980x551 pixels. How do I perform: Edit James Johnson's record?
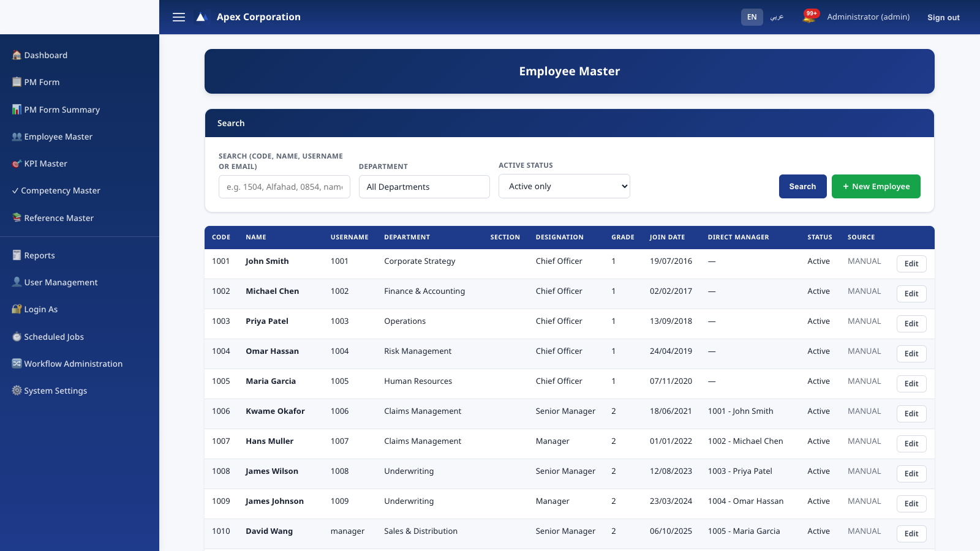(911, 504)
